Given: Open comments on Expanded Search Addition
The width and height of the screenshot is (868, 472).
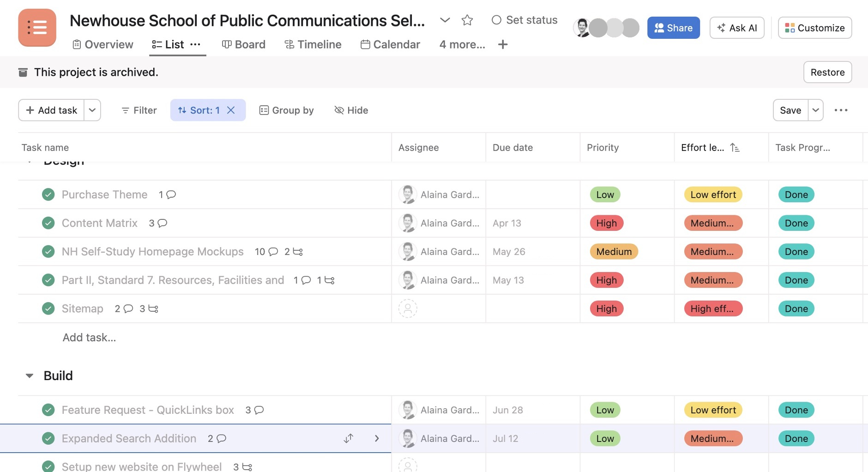Looking at the screenshot, I should click(x=217, y=438).
